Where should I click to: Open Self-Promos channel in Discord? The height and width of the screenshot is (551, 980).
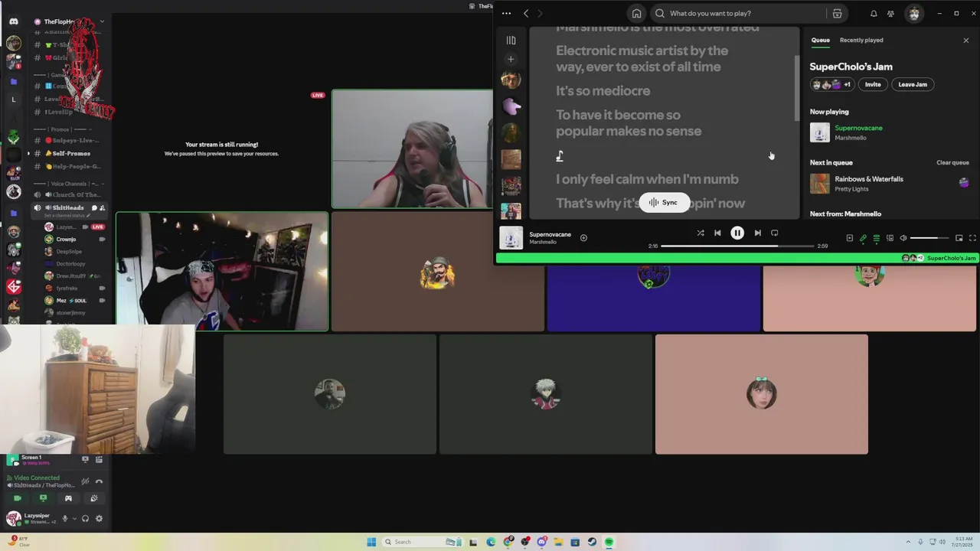pyautogui.click(x=70, y=153)
